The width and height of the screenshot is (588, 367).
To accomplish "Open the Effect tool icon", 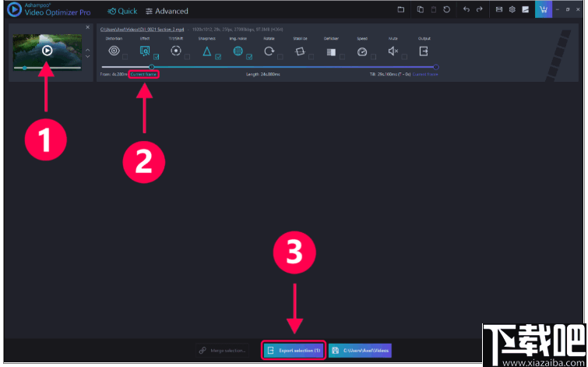I will tap(145, 51).
